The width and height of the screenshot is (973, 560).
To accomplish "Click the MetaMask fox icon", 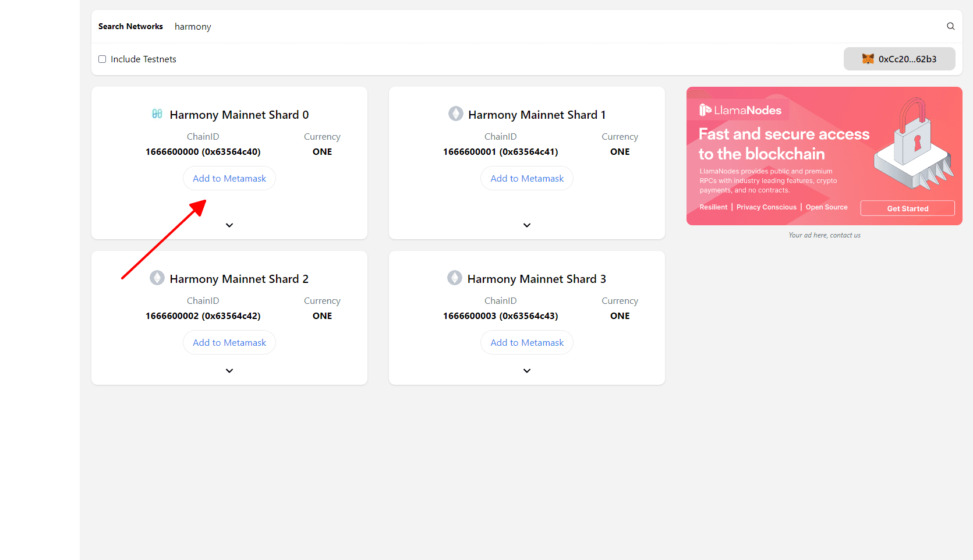I will [x=868, y=59].
